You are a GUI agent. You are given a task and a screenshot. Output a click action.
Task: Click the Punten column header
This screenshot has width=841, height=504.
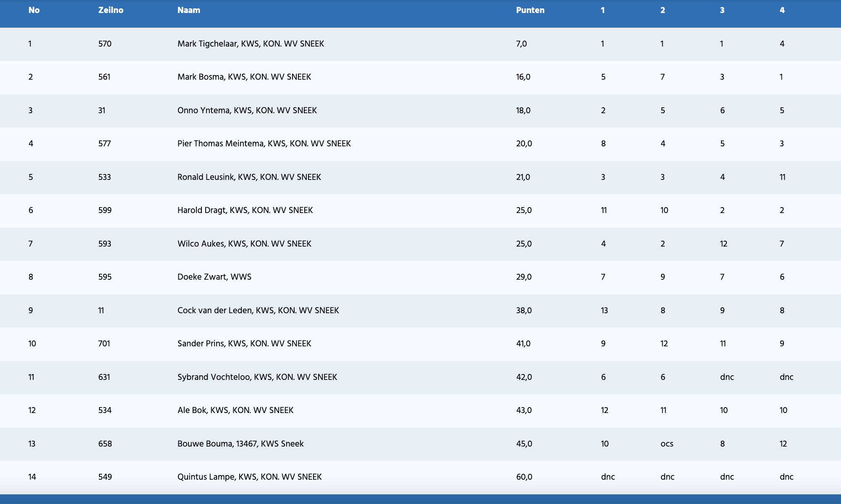point(530,10)
